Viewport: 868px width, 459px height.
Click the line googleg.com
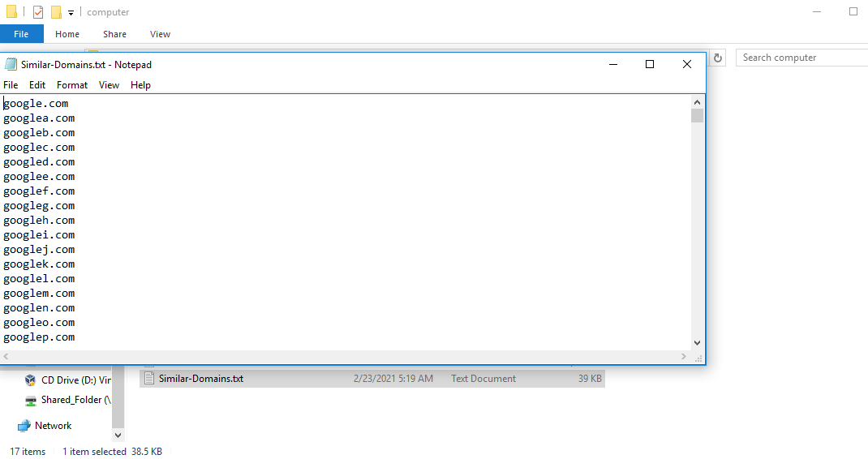pyautogui.click(x=39, y=206)
